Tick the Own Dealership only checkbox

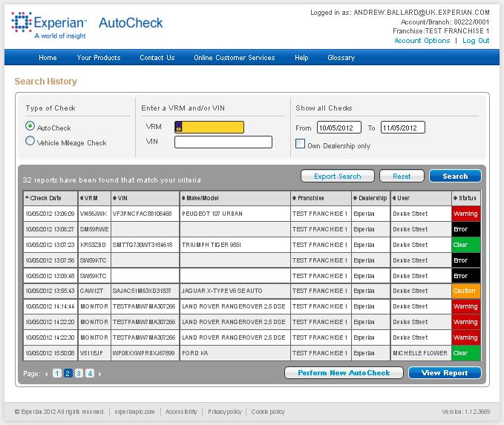300,144
